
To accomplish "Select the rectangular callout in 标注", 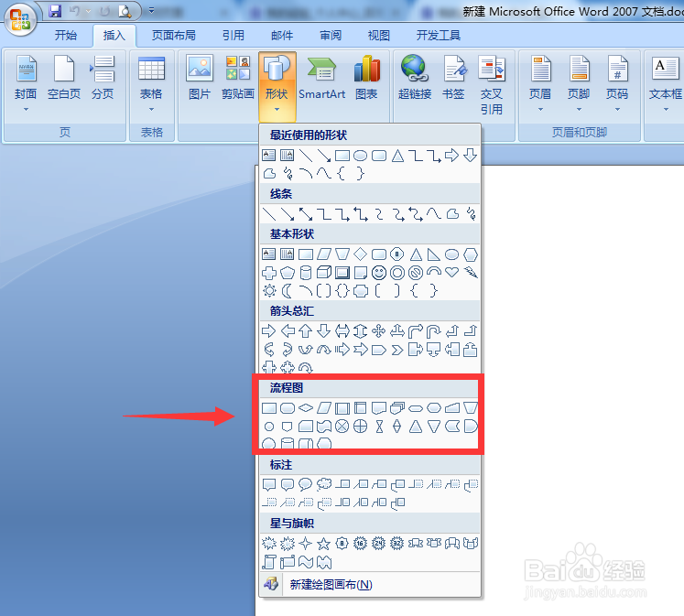I will [268, 484].
